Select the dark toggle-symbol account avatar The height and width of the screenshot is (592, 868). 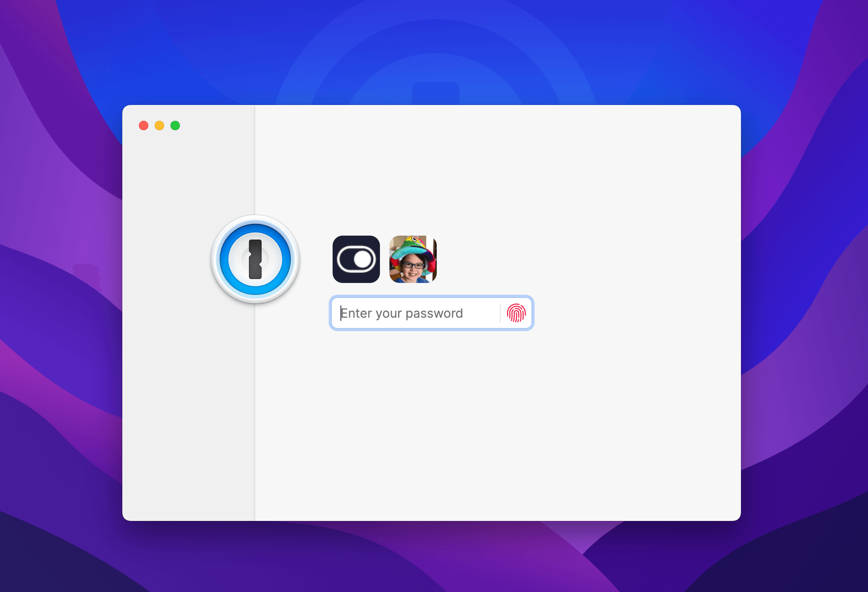coord(355,260)
